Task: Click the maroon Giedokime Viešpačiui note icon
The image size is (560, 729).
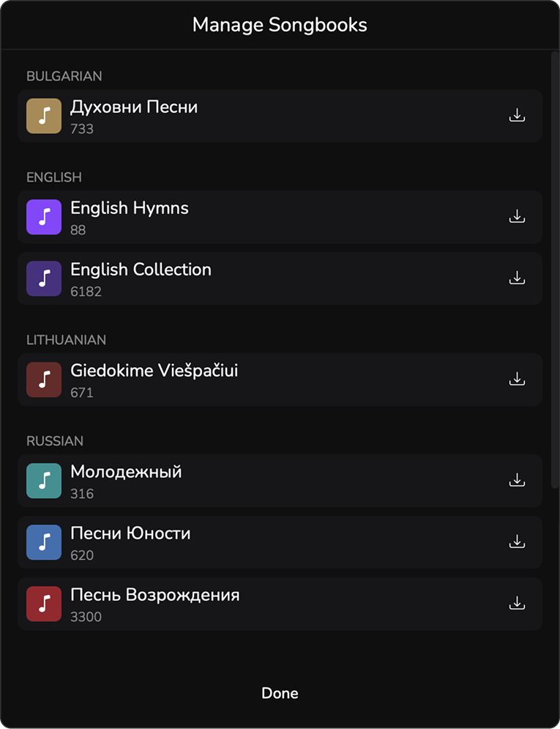Action: [x=44, y=380]
